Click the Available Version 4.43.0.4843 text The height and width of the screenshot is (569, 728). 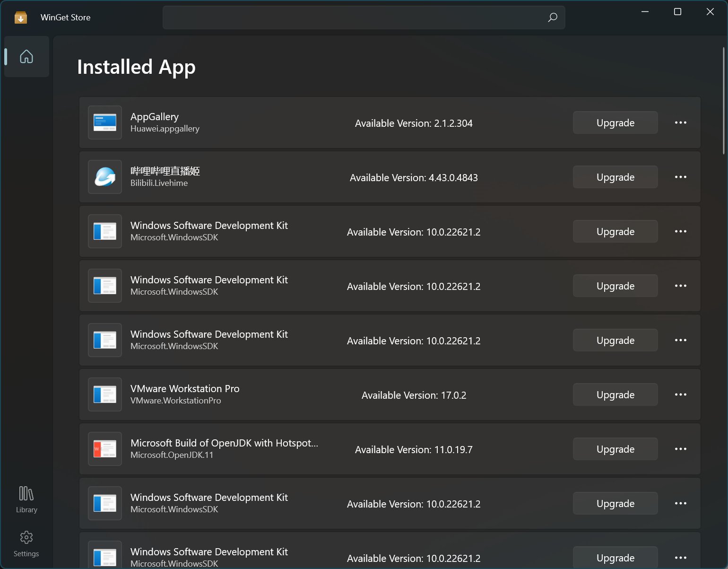coord(414,178)
